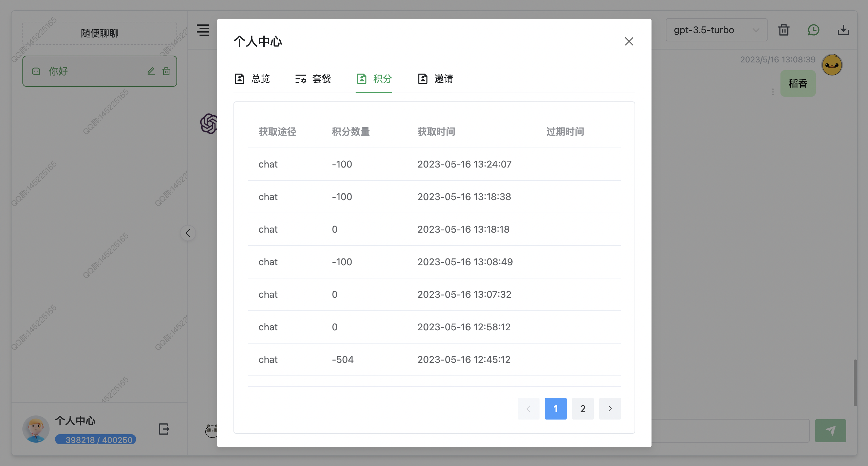Viewport: 868px width, 466px height.
Task: Click the user avatar in sidebar
Action: pyautogui.click(x=36, y=429)
